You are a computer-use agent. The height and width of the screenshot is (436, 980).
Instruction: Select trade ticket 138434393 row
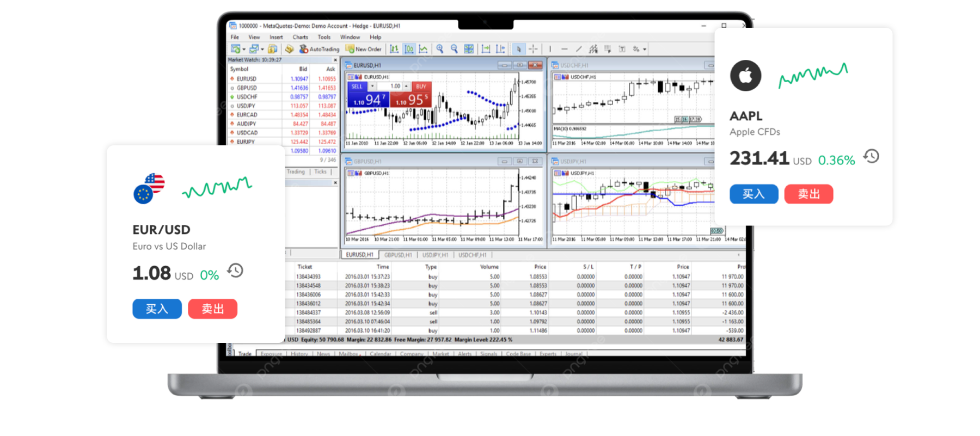(515, 277)
